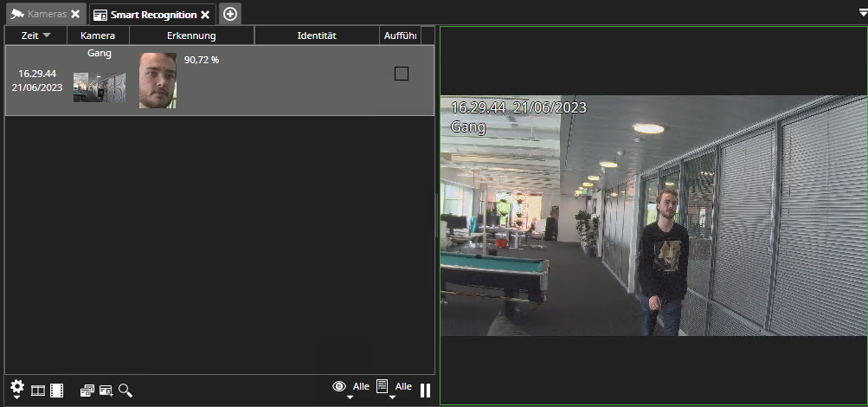Click the single-frame filmstrip icon
The image size is (868, 407).
tap(38, 391)
